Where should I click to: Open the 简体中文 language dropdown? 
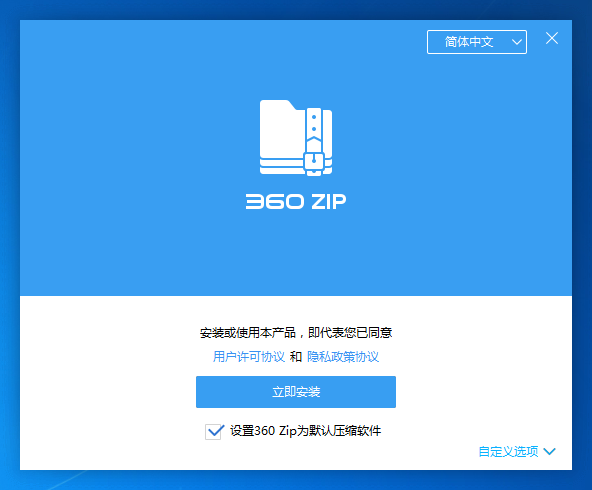pyautogui.click(x=476, y=42)
